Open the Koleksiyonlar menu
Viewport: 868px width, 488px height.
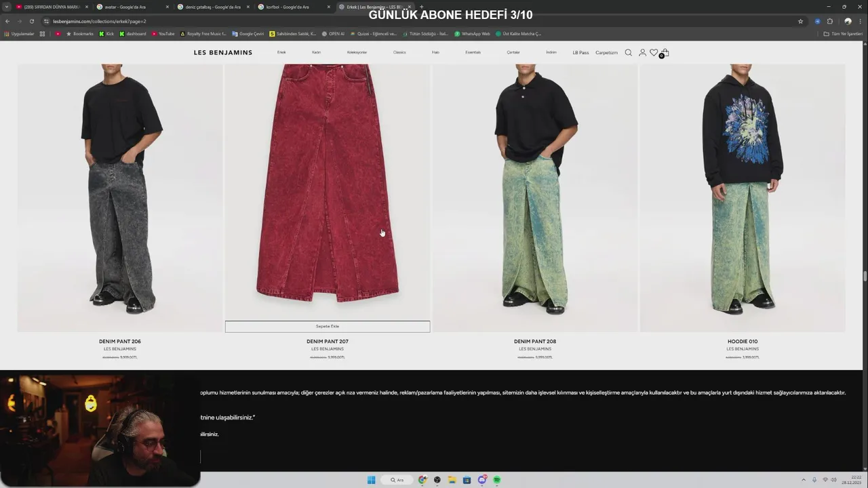(x=357, y=52)
